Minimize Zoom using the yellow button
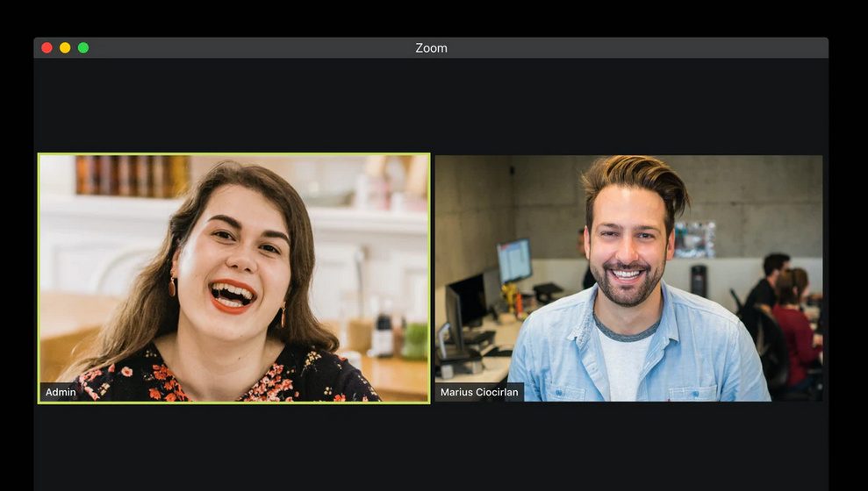 pyautogui.click(x=65, y=47)
